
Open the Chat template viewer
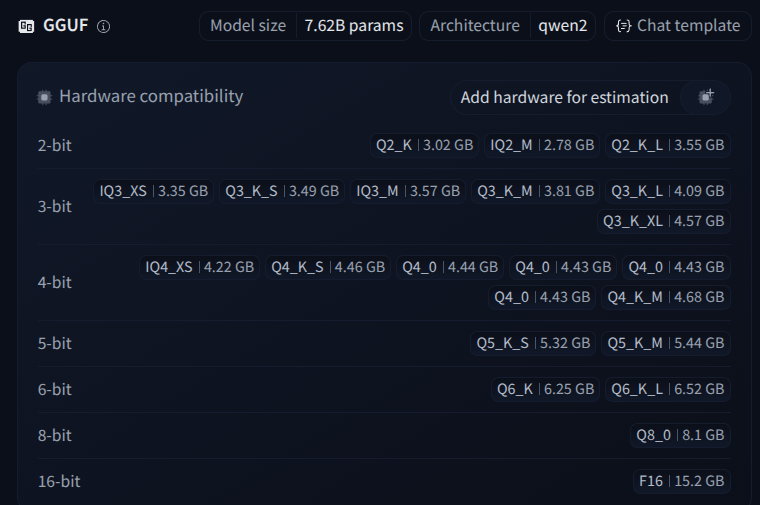[x=678, y=26]
